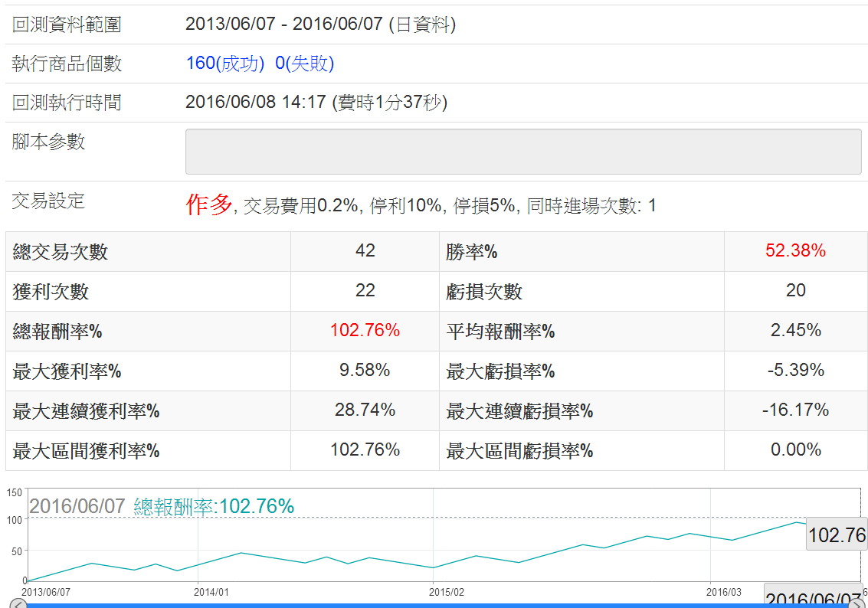868x608 pixels.
Task: Open the 0(失敗) failed items link
Action: [x=304, y=64]
